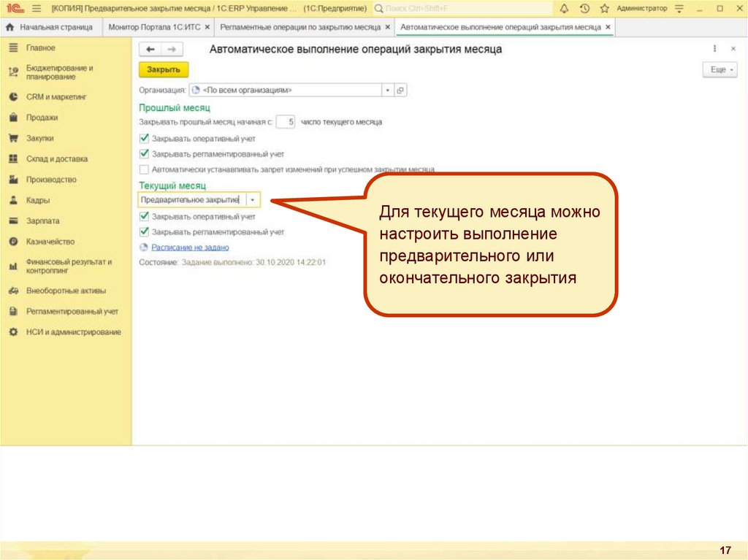Click the day-of-month number field
This screenshot has height=560, width=748.
[x=286, y=123]
